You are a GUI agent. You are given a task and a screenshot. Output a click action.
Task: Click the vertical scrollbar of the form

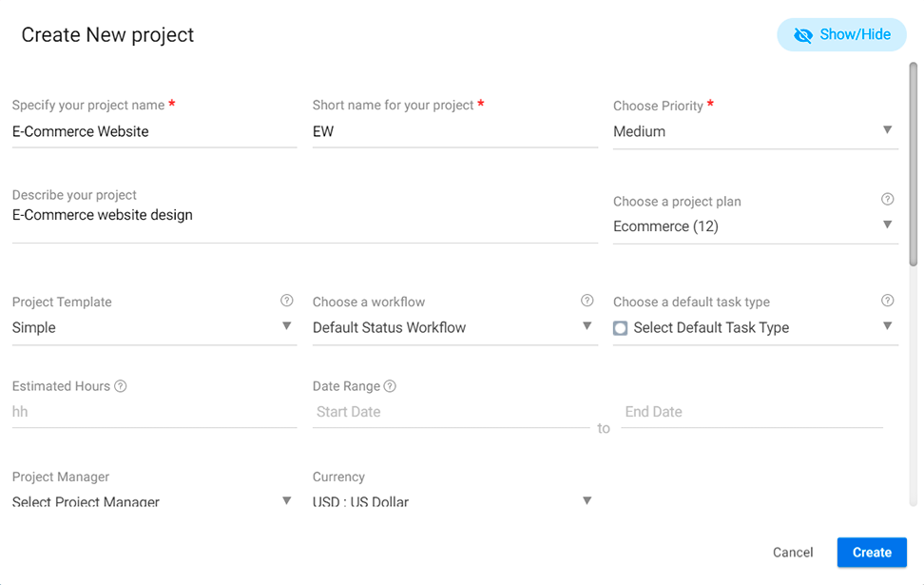[914, 166]
